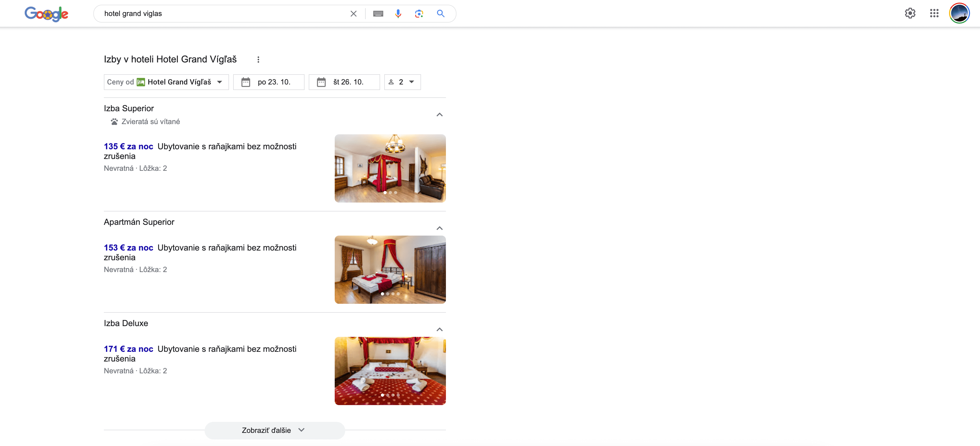Viewport: 980px width, 446px height.
Task: Pick check-out date št 26. 10.
Action: click(x=344, y=82)
